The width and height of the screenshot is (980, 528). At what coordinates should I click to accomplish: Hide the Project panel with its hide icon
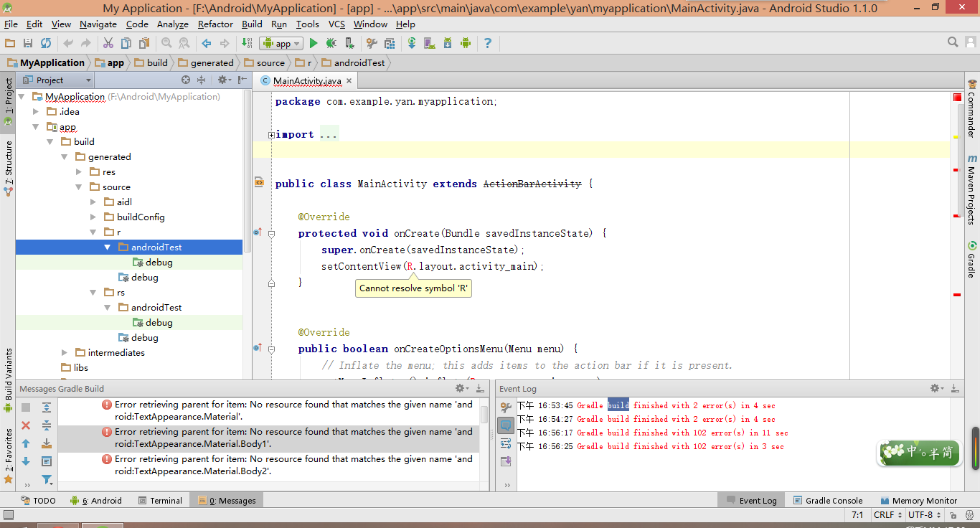point(242,80)
